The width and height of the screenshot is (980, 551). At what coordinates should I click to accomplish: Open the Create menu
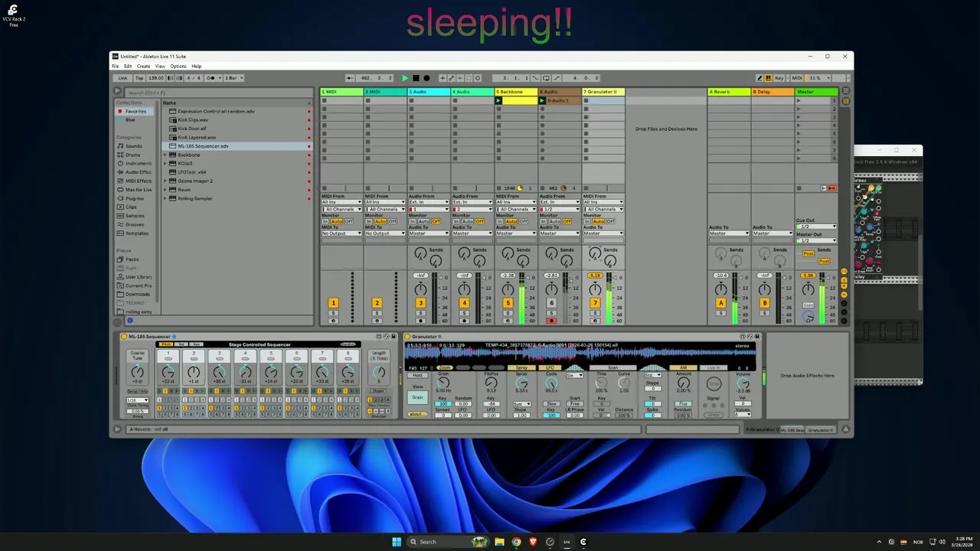pyautogui.click(x=143, y=67)
